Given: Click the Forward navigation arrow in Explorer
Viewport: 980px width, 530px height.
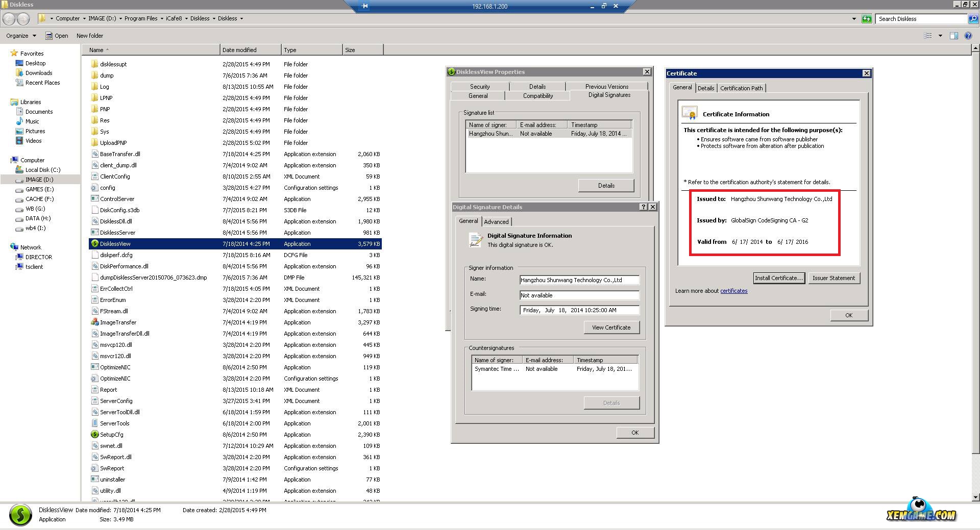Looking at the screenshot, I should (x=23, y=19).
